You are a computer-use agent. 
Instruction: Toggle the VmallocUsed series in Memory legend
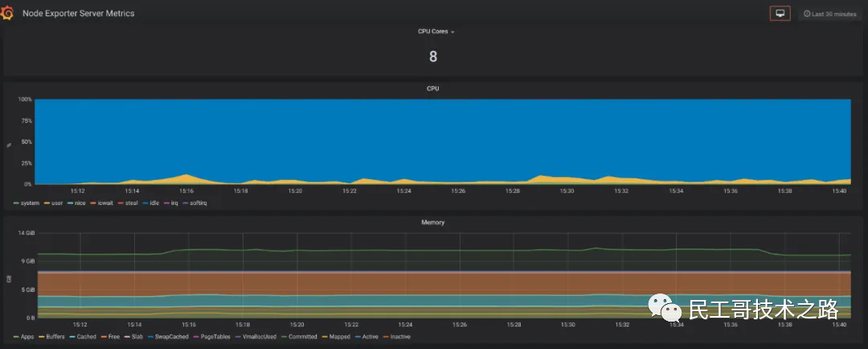click(256, 337)
